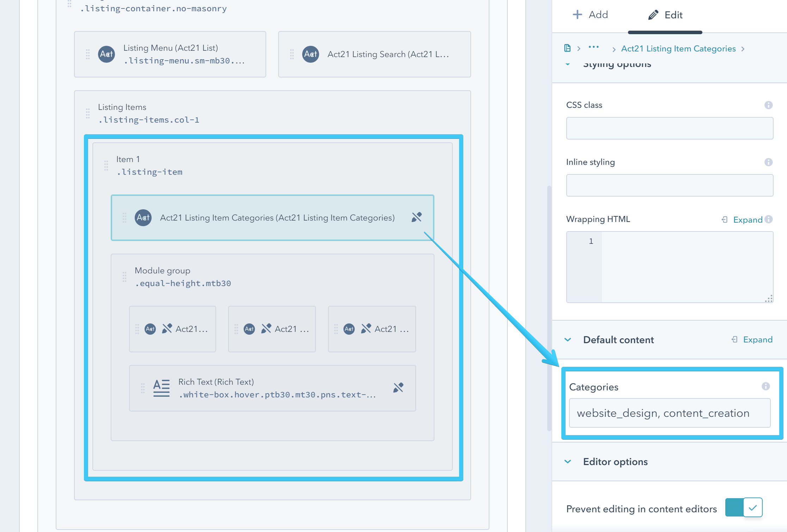Collapse the Editor options section
The image size is (787, 532).
click(568, 462)
